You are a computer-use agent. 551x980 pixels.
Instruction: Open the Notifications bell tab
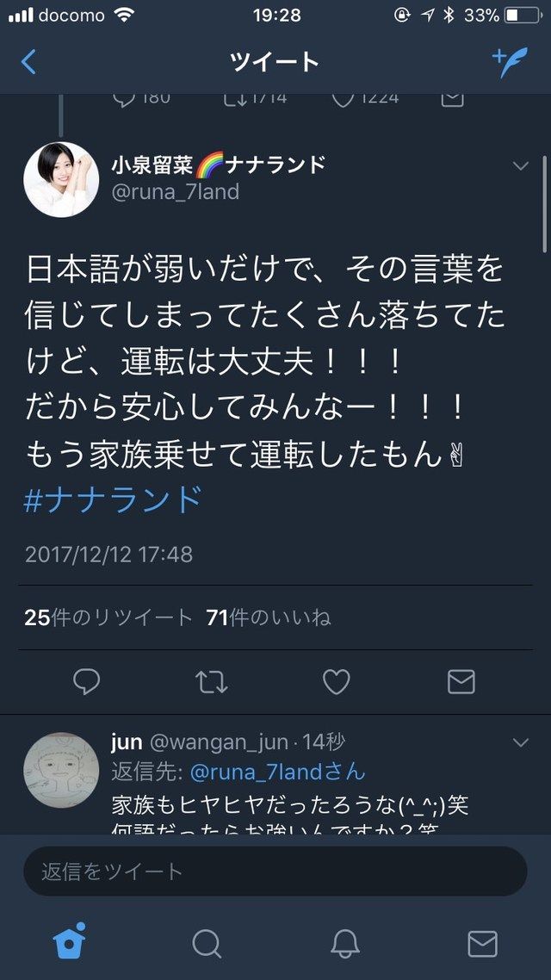345,944
